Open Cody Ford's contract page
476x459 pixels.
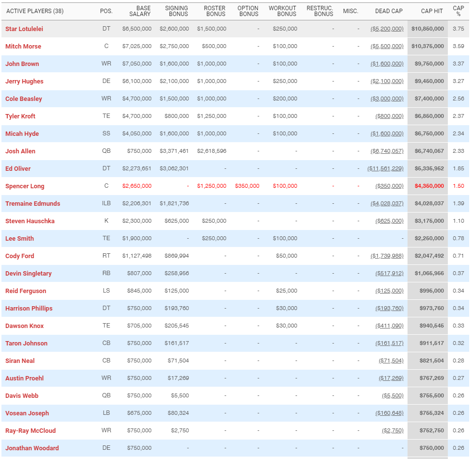coord(20,256)
